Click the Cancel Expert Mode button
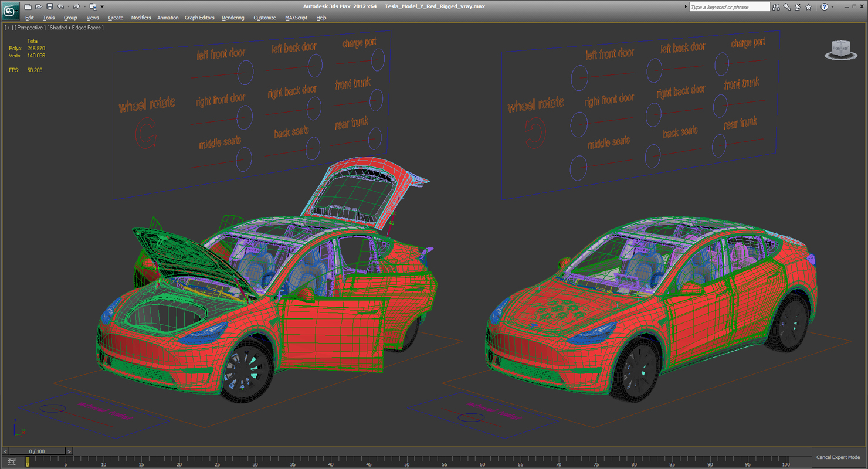The image size is (868, 469). 838,457
